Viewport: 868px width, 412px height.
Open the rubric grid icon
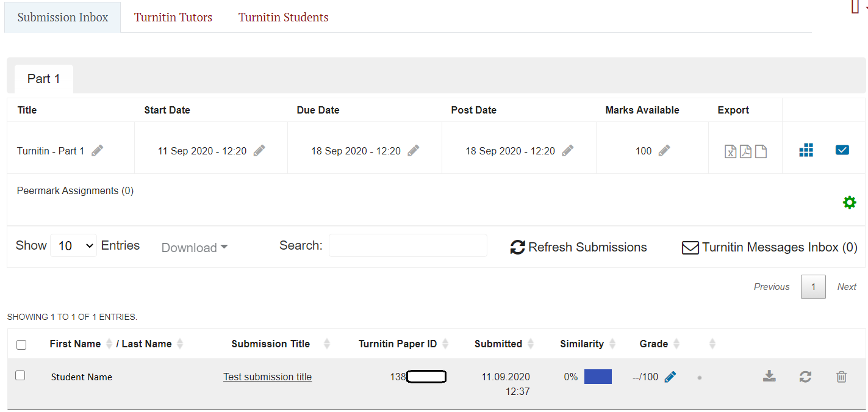(x=806, y=150)
